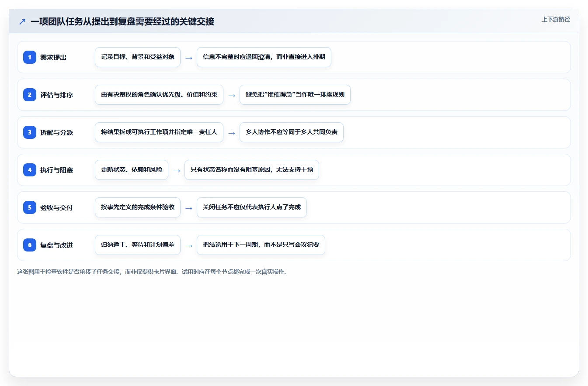
Task: Click the arrow in the 评估与排序 row
Action: point(232,95)
